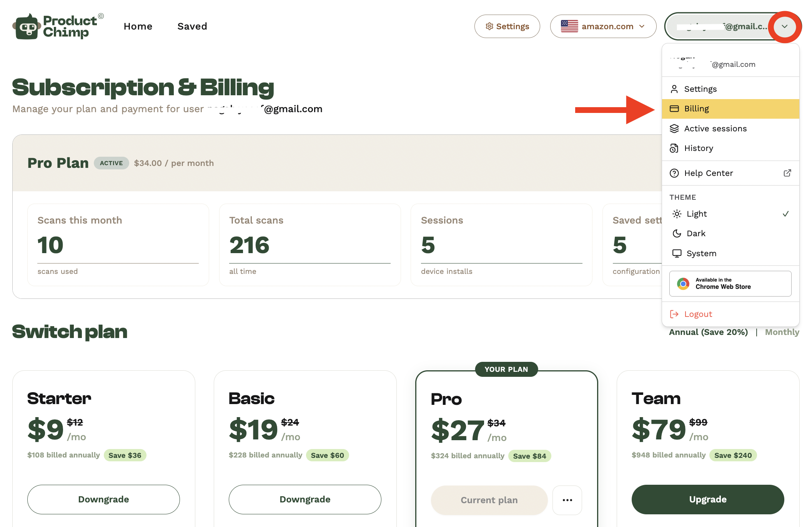This screenshot has height=527, width=812.
Task: Open the Saved tab in navigation
Action: click(192, 26)
